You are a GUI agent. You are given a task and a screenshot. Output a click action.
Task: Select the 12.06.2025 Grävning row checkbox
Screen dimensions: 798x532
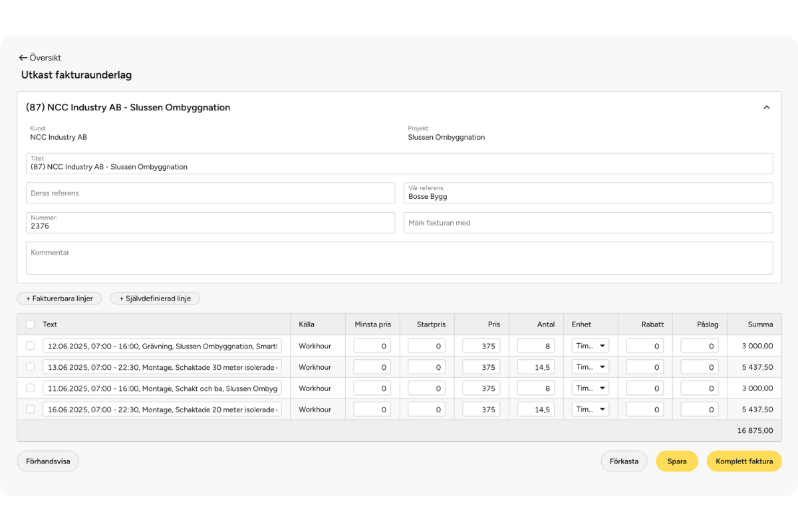coord(30,346)
